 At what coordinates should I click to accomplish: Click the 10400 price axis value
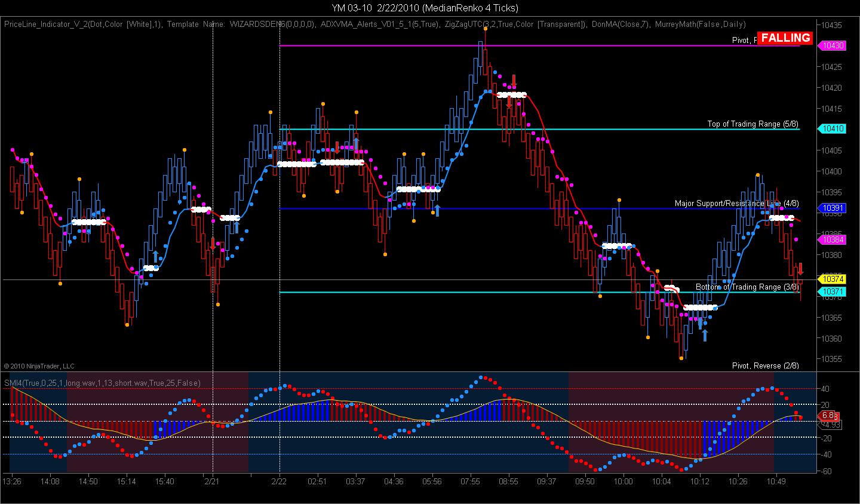(x=831, y=171)
